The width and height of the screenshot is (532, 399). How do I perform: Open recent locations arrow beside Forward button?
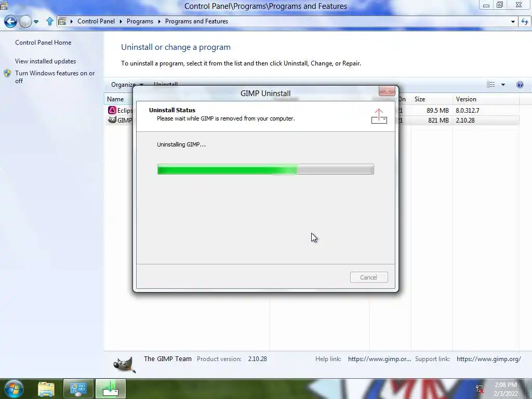point(36,22)
